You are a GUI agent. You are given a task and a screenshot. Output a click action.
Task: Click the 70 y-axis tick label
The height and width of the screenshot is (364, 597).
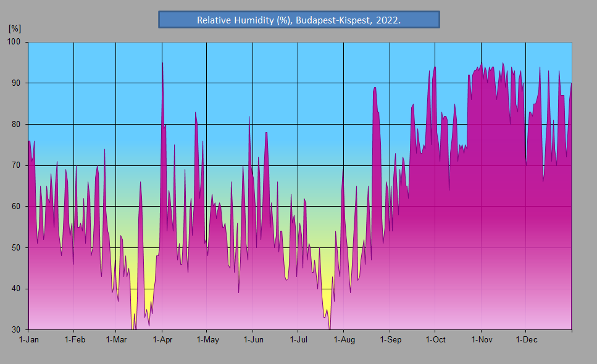coord(16,165)
